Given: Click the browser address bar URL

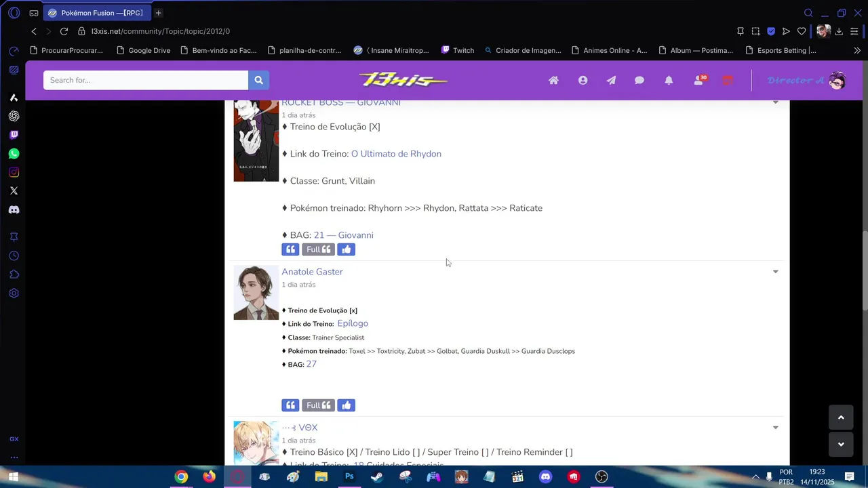Looking at the screenshot, I should (x=161, y=31).
